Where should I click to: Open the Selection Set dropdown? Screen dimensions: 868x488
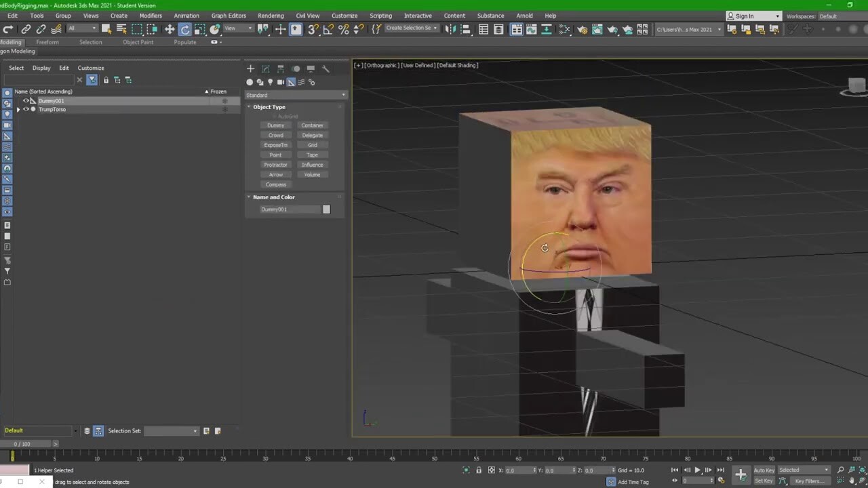(170, 430)
